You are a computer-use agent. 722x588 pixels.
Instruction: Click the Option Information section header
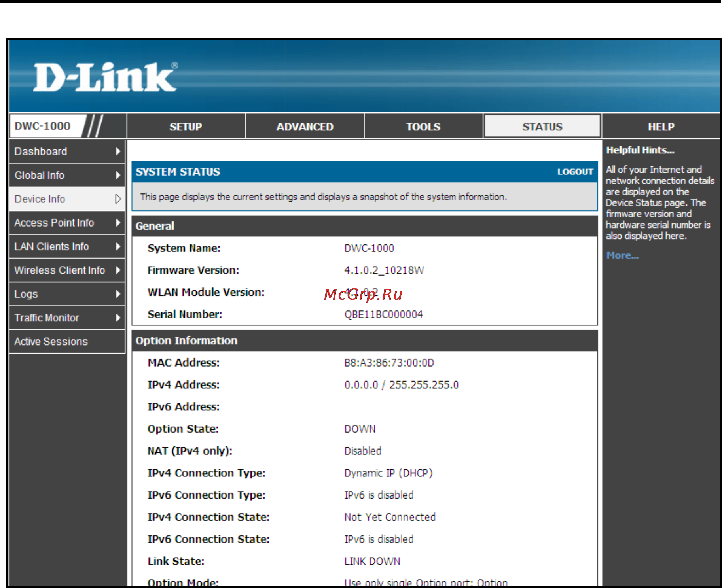[x=364, y=340]
